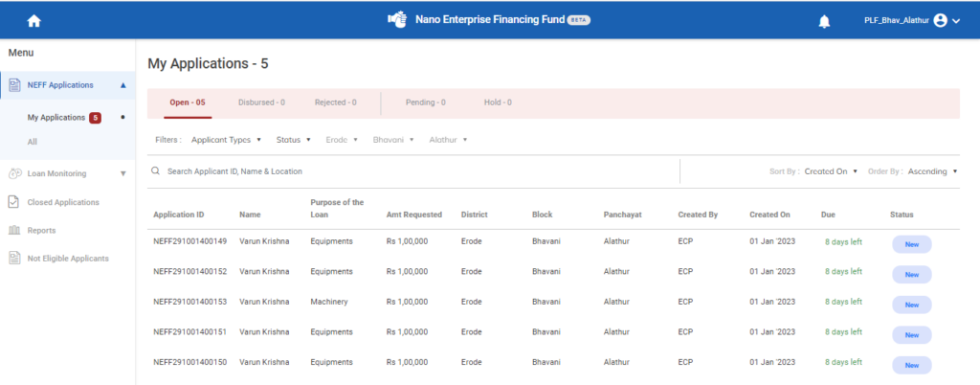
Task: Click the applicant search input field
Action: (x=412, y=171)
